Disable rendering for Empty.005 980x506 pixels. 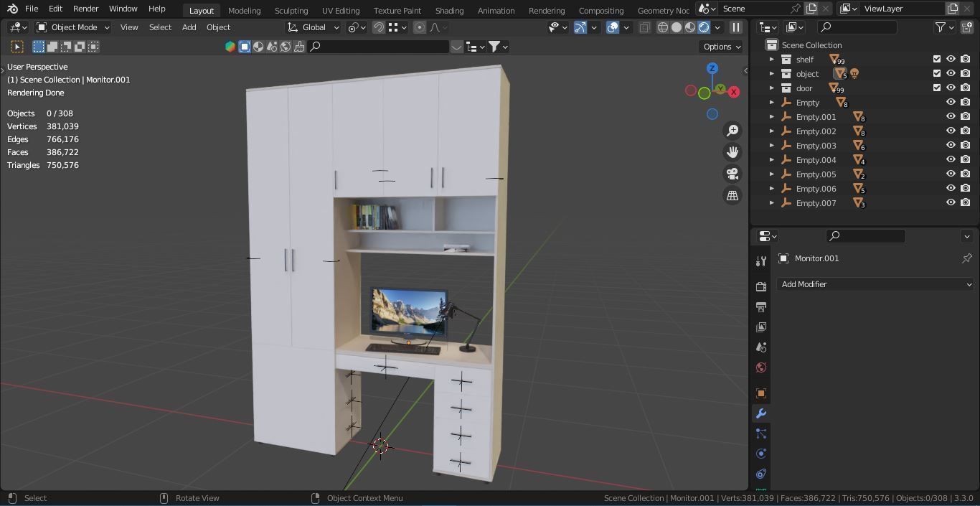pyautogui.click(x=966, y=174)
